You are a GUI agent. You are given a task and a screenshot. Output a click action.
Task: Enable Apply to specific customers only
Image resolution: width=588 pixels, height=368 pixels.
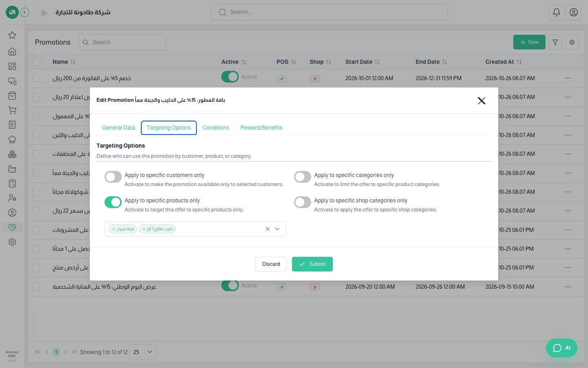[x=113, y=177]
